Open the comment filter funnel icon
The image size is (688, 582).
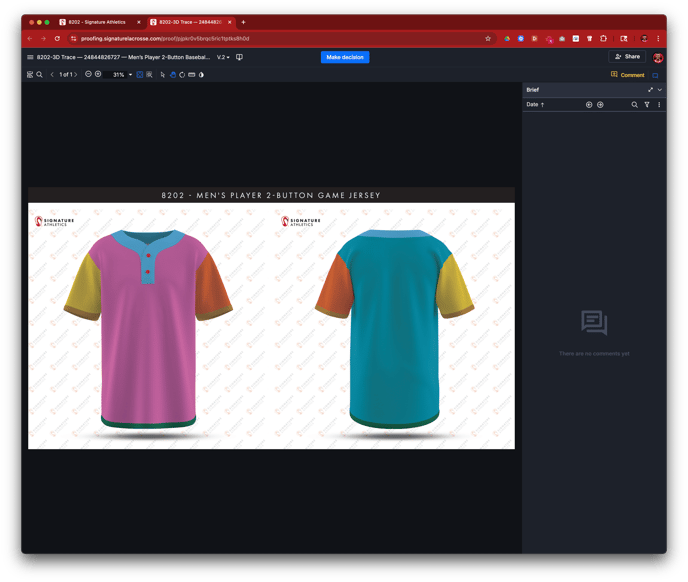647,104
